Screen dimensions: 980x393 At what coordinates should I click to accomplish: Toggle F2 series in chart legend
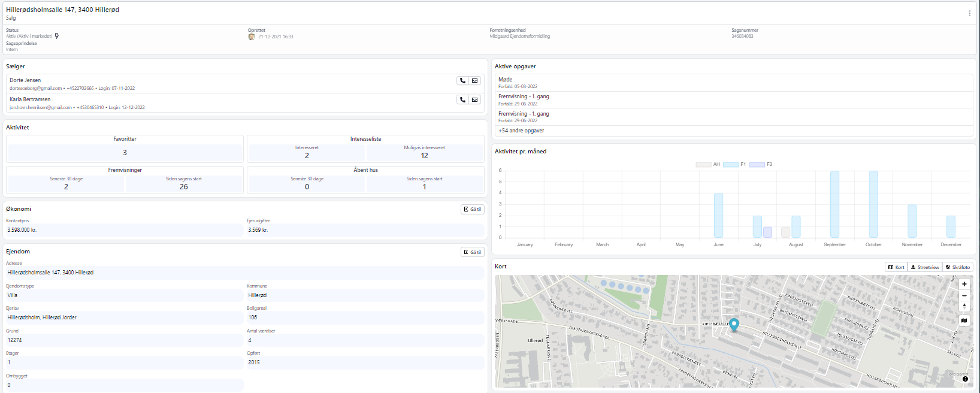tap(761, 164)
